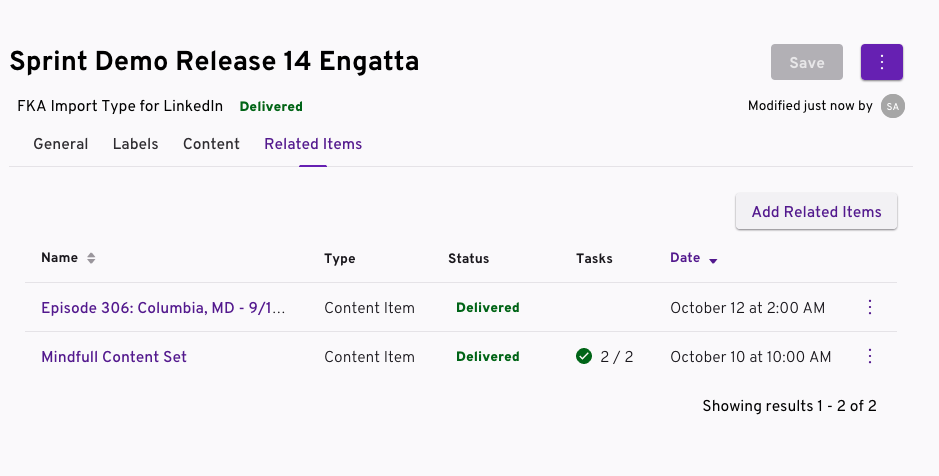
Task: Sort the table by Name header
Action: coord(59,258)
